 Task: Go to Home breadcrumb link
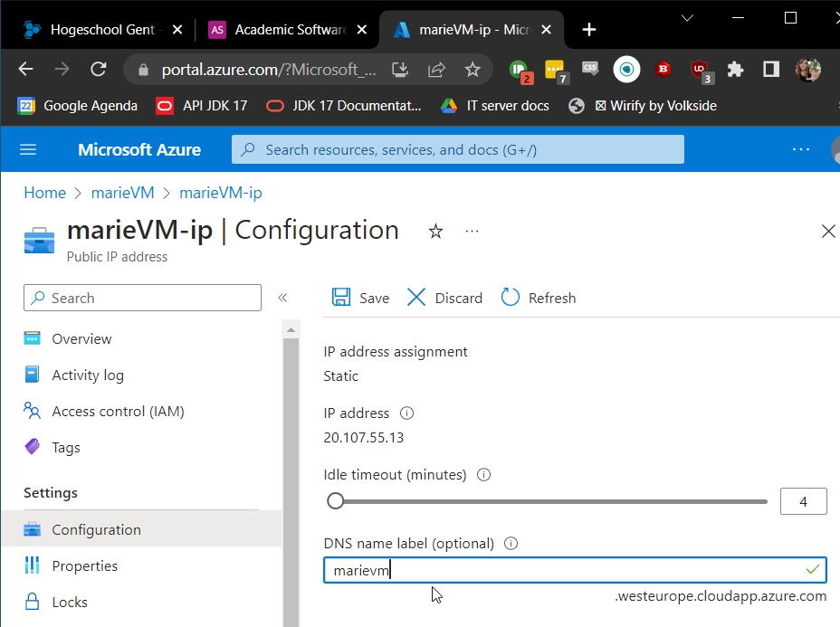point(44,193)
